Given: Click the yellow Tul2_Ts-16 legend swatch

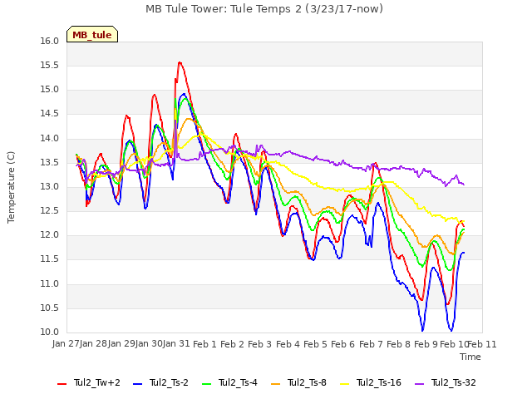Looking at the screenshot, I should click(x=345, y=383).
